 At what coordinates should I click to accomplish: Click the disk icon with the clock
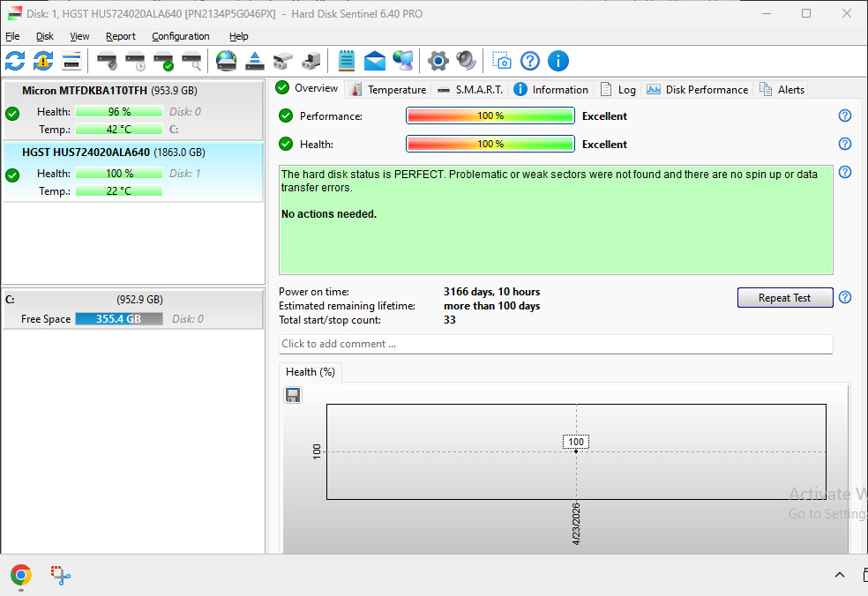(x=135, y=61)
